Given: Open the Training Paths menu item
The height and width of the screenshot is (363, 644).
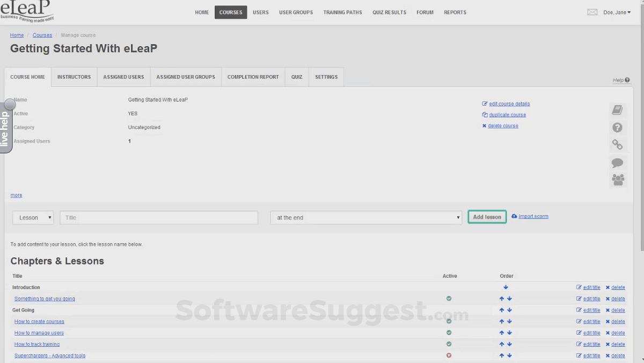Looking at the screenshot, I should (x=342, y=12).
